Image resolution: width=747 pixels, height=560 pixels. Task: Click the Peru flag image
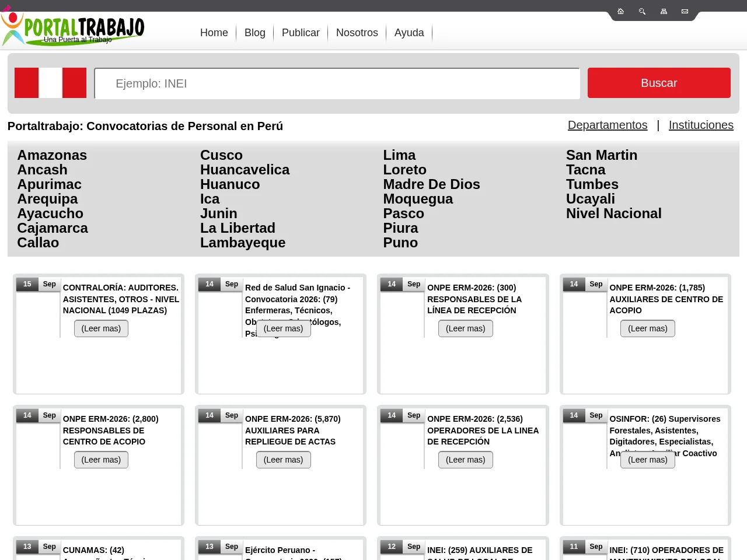[x=50, y=83]
